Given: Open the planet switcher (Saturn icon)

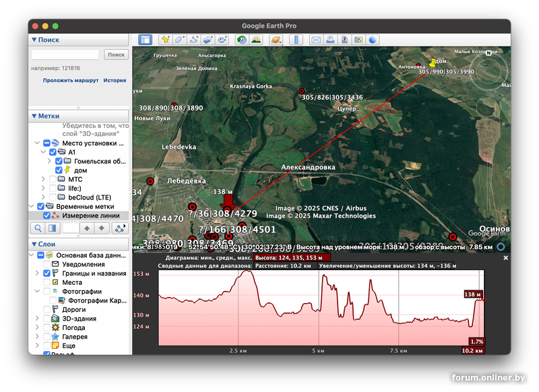Looking at the screenshot, I should pyautogui.click(x=276, y=40).
